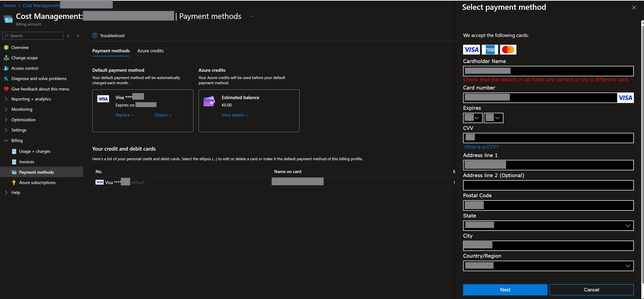644x299 pixels.
Task: Click the Invoices document icon
Action: pos(14,162)
